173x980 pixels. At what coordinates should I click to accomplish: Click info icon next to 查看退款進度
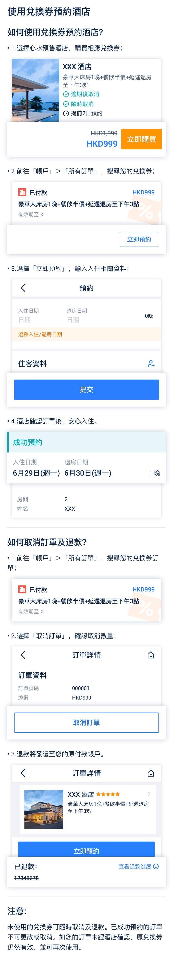point(156,866)
